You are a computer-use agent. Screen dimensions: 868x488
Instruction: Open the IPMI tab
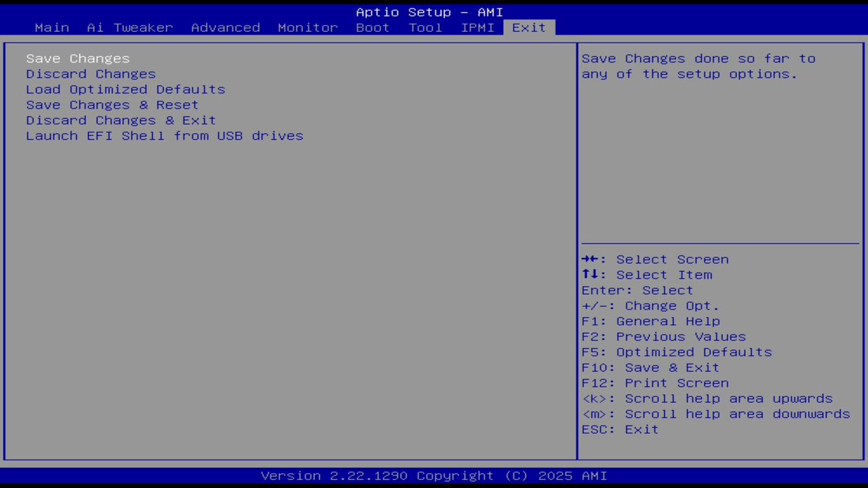click(x=477, y=27)
